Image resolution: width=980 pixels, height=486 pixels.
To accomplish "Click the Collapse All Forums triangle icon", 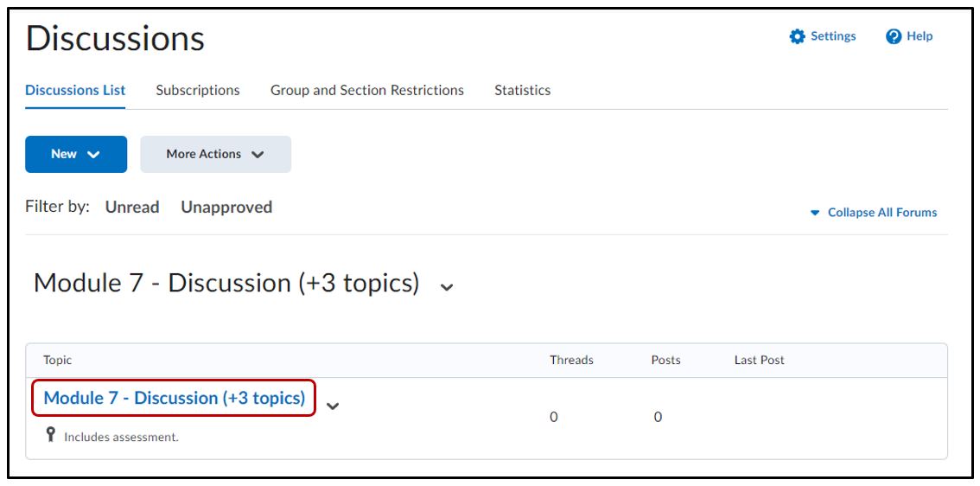I will [x=815, y=213].
